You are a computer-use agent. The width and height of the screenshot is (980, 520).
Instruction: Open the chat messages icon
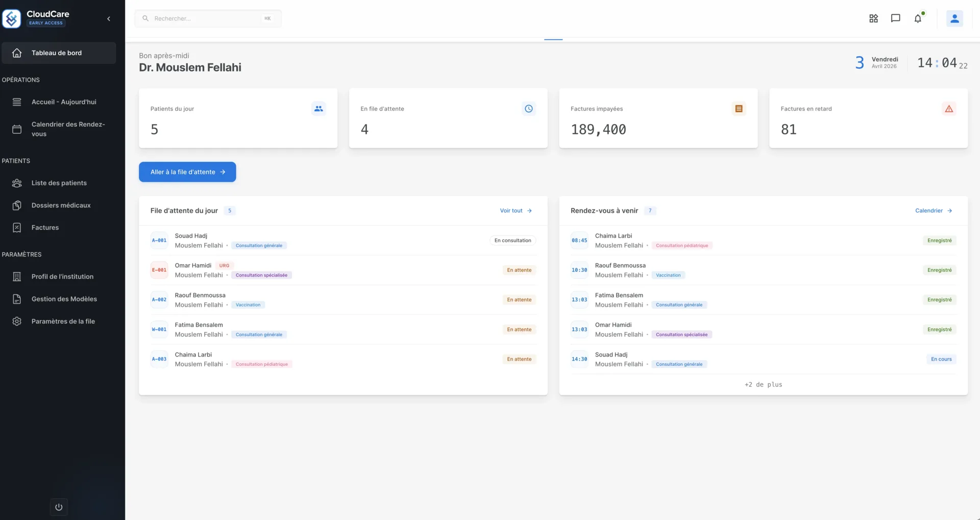[896, 18]
